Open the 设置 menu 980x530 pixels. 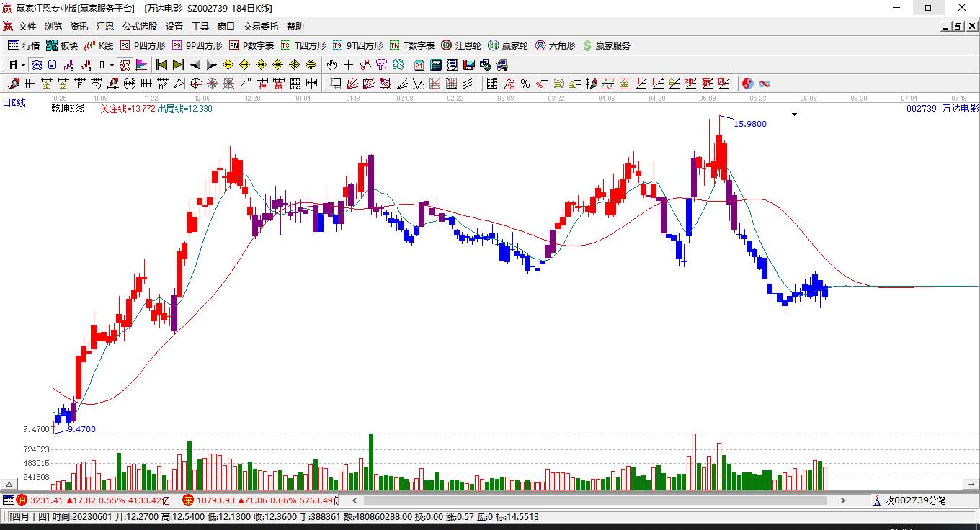click(174, 27)
